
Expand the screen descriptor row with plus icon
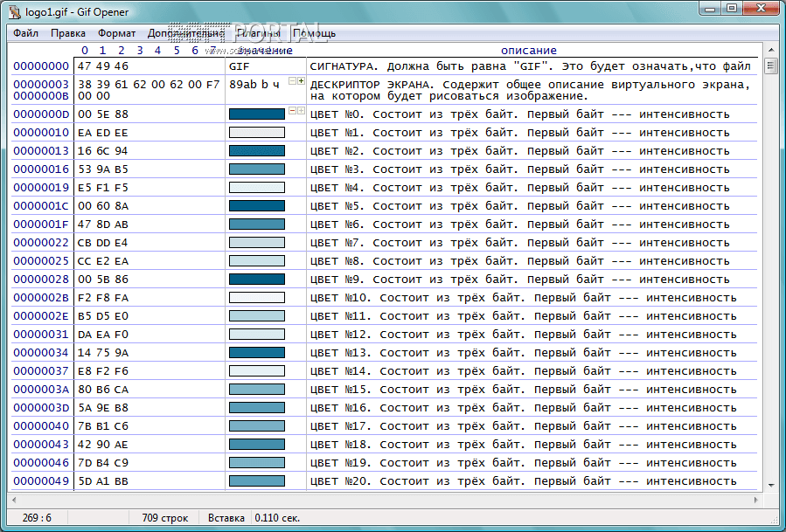[302, 81]
